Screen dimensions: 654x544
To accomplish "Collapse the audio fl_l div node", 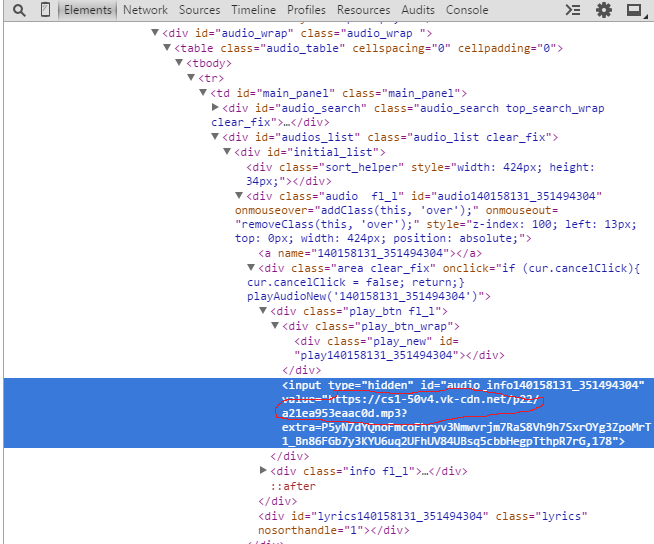I will pos(239,195).
